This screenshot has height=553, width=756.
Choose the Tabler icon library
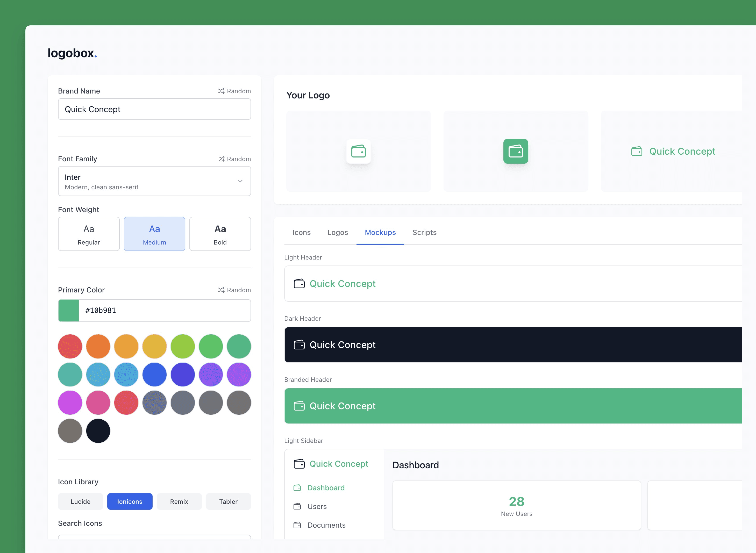[x=228, y=501]
